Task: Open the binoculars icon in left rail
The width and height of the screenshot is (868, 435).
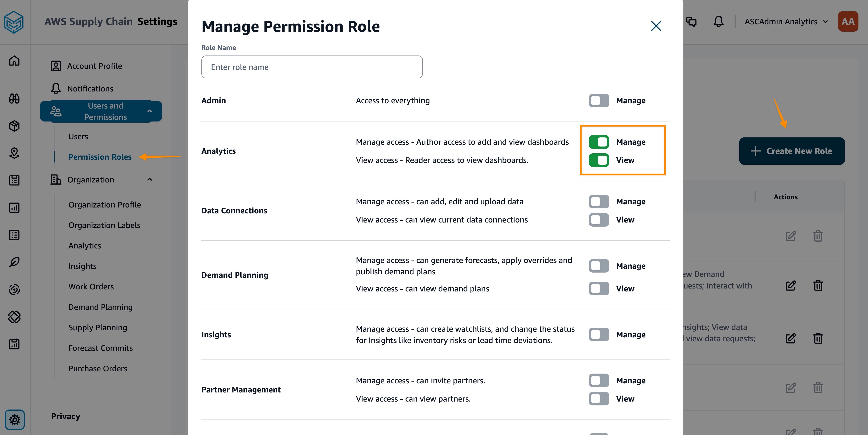Action: pyautogui.click(x=14, y=99)
